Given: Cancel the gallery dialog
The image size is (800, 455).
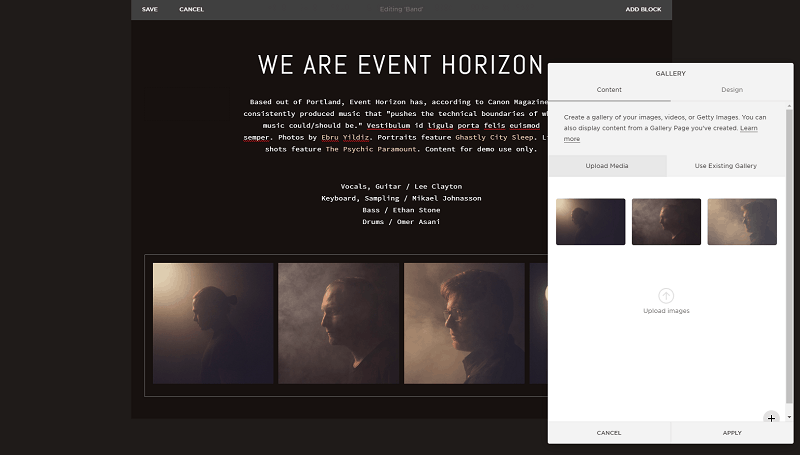Looking at the screenshot, I should (x=609, y=433).
